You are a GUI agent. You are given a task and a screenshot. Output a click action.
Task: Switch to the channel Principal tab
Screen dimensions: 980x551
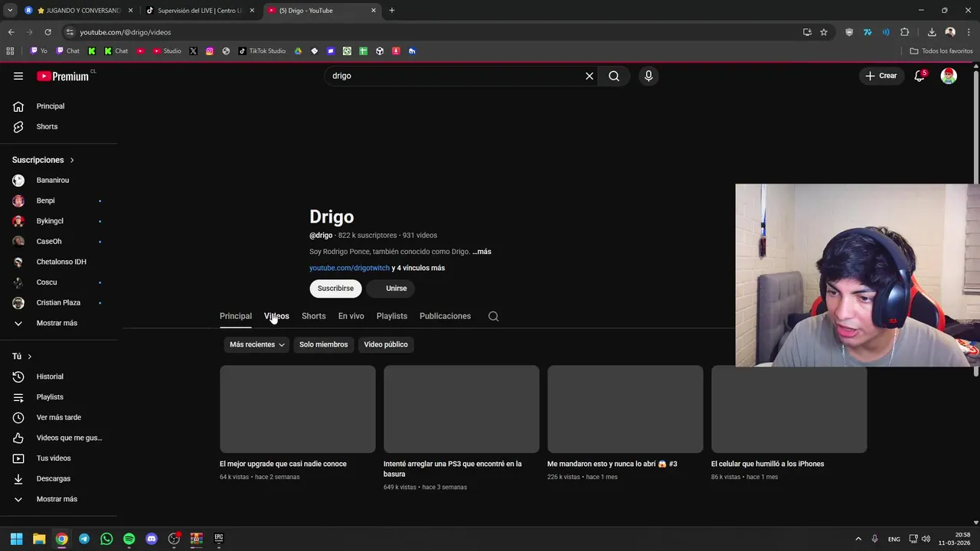[x=236, y=316]
